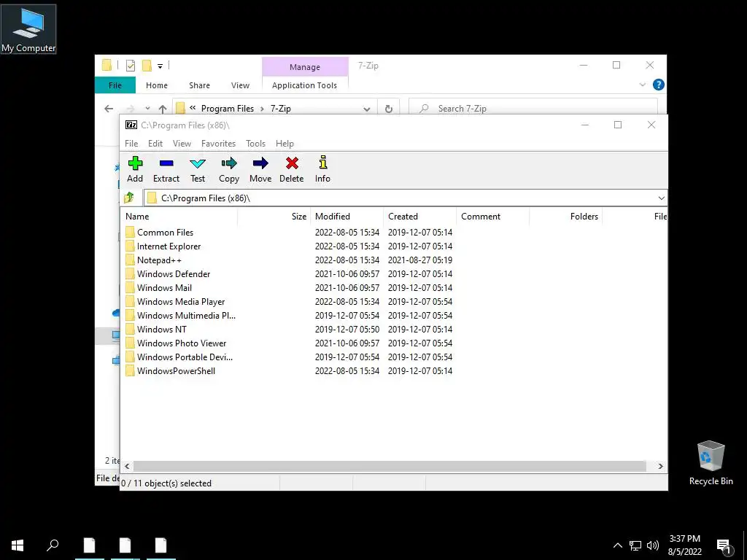Click Program Files breadcrumb in Explorer
This screenshot has width=747, height=560.
click(228, 109)
